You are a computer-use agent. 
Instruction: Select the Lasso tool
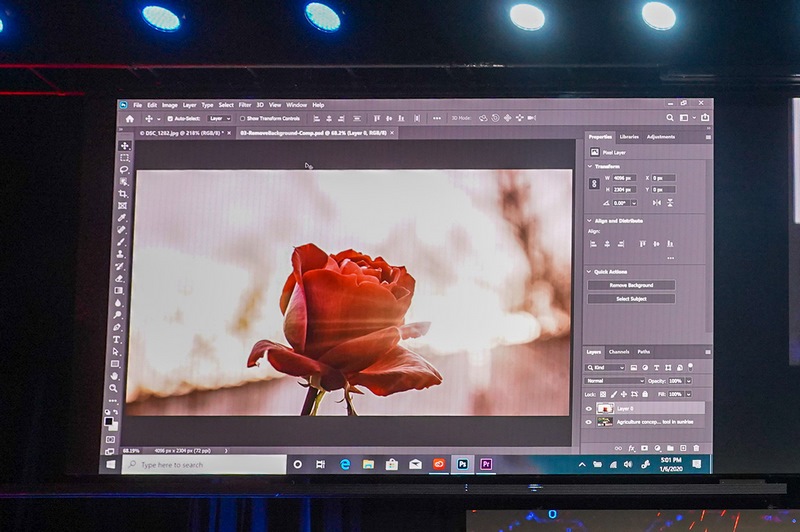click(x=123, y=170)
